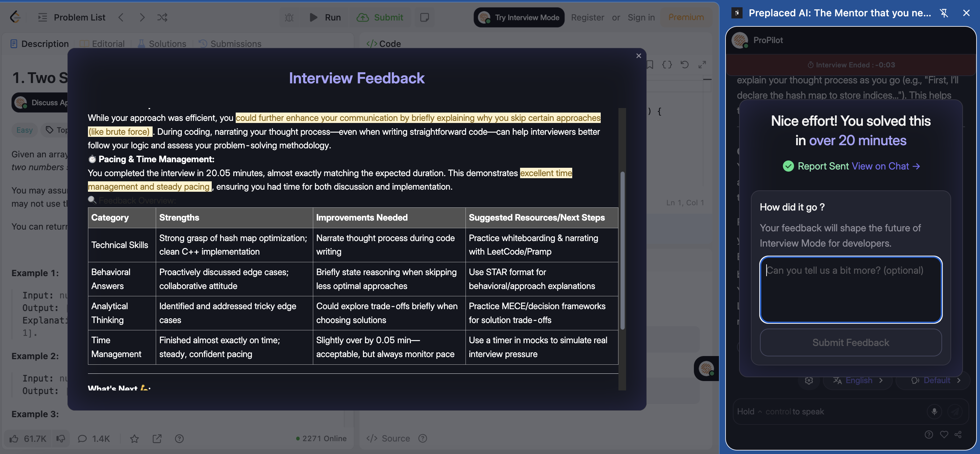
Task: Switch to the Editorial tab
Action: (x=102, y=44)
